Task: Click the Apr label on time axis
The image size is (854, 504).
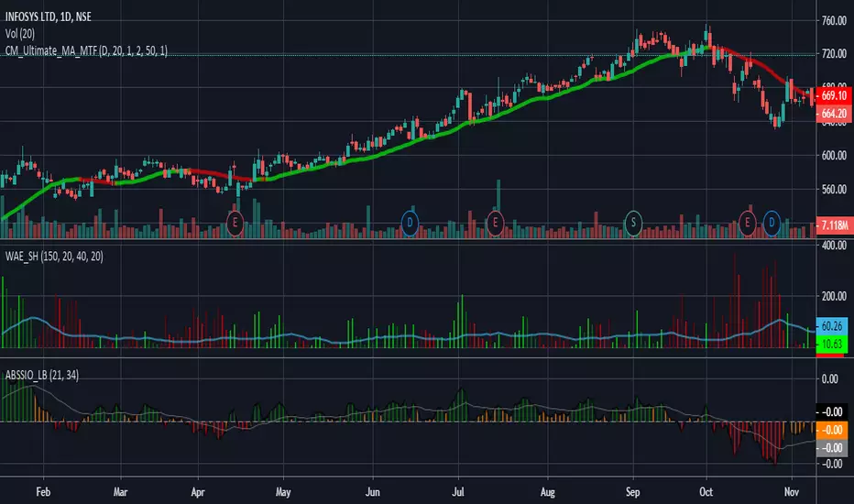Action: click(x=198, y=492)
